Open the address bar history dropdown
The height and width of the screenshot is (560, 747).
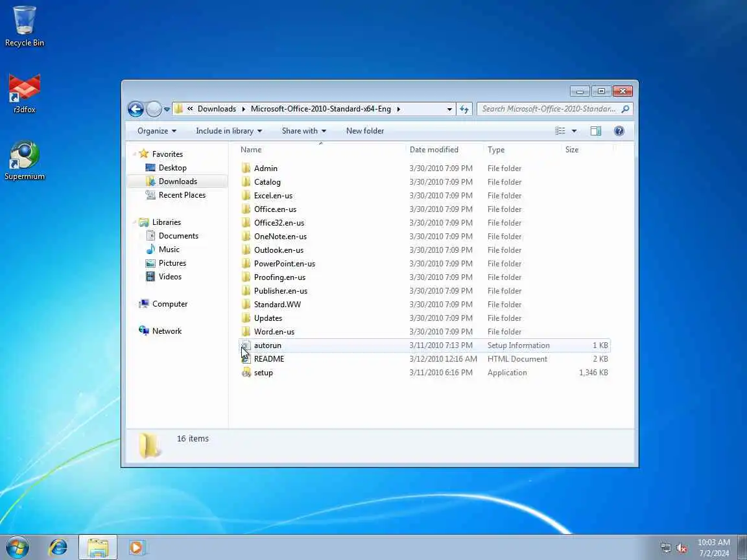point(449,109)
